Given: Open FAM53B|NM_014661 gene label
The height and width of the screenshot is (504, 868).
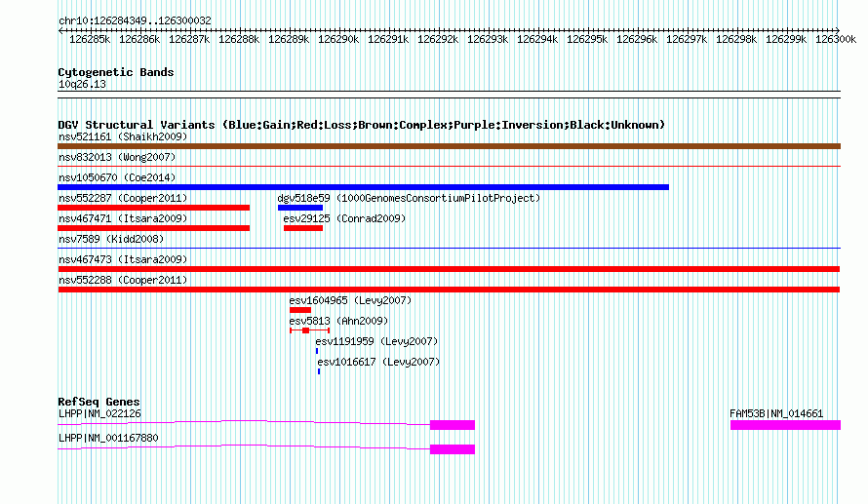Looking at the screenshot, I should 776,413.
